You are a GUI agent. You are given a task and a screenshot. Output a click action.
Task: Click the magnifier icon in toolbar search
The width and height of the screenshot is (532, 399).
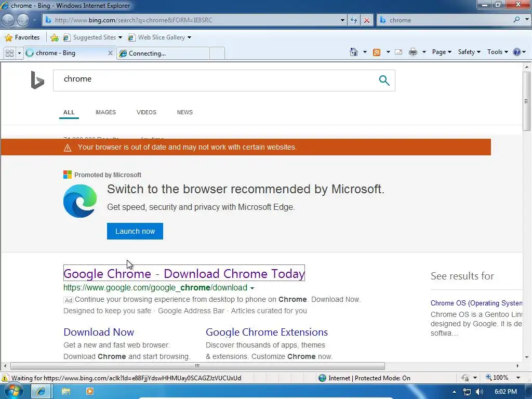[516, 20]
